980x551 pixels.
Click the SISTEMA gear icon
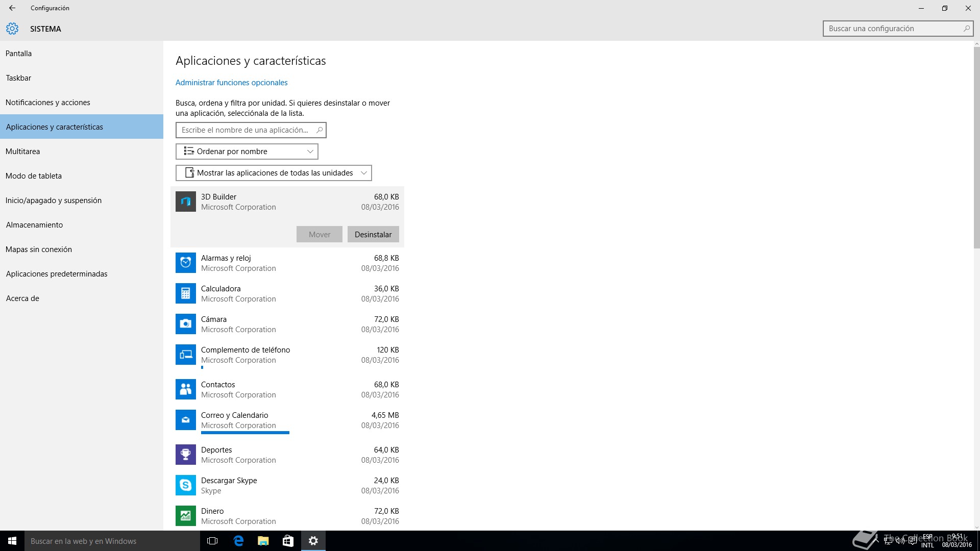click(12, 29)
